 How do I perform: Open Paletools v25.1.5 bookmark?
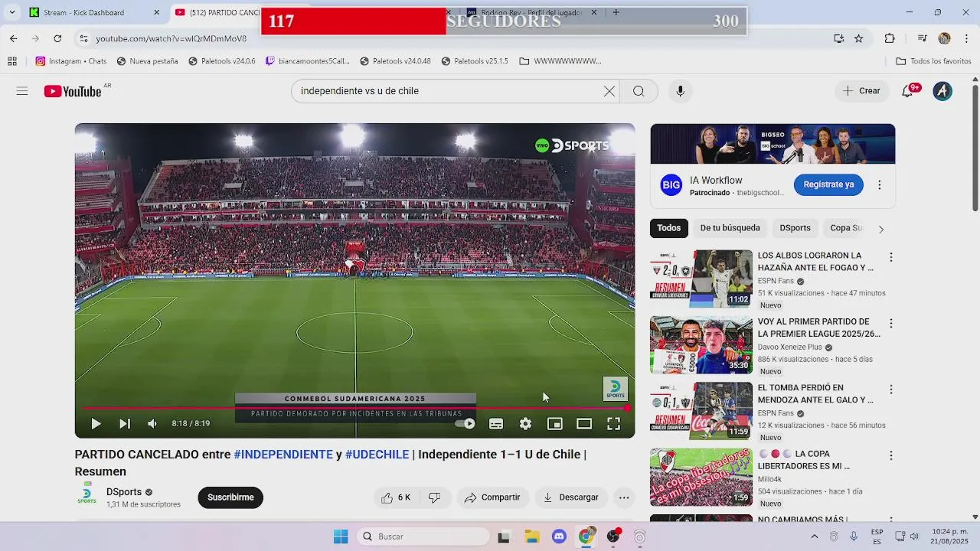point(475,61)
